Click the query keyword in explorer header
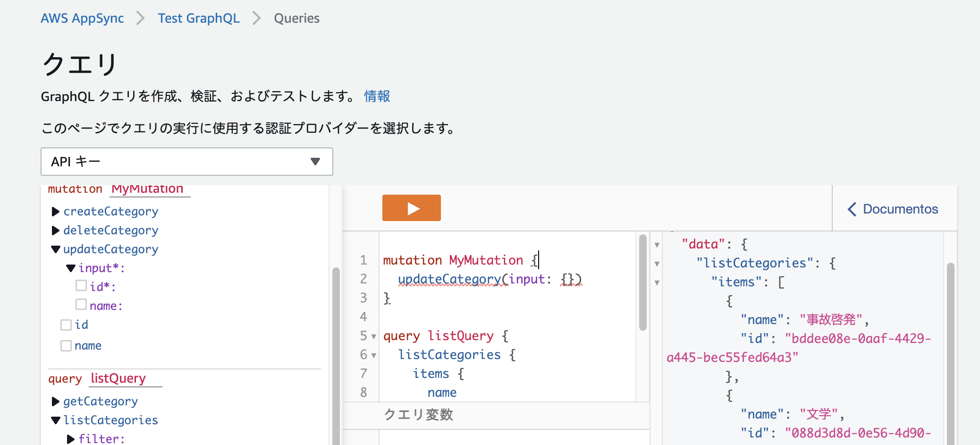The image size is (980, 445). [x=65, y=379]
